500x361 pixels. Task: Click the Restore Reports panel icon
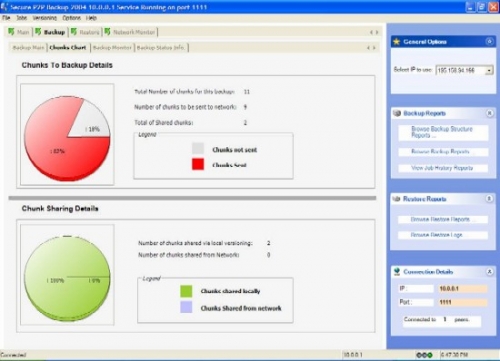pyautogui.click(x=396, y=199)
